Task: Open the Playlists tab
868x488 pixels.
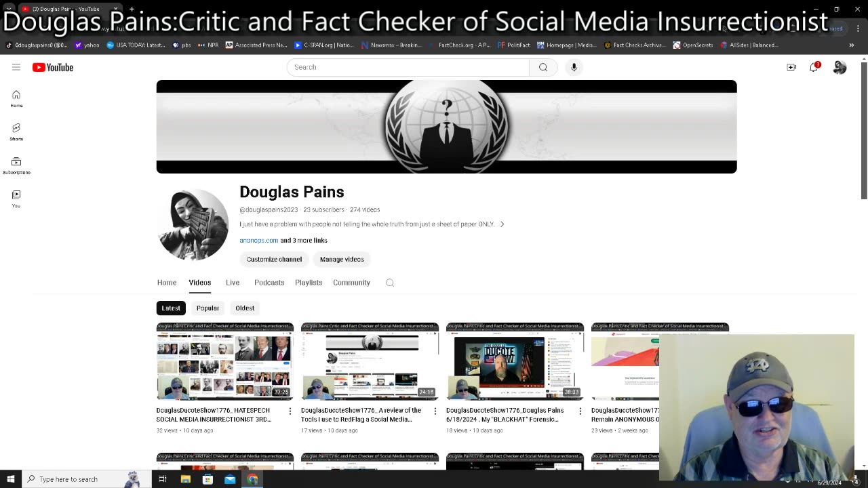Action: [309, 283]
